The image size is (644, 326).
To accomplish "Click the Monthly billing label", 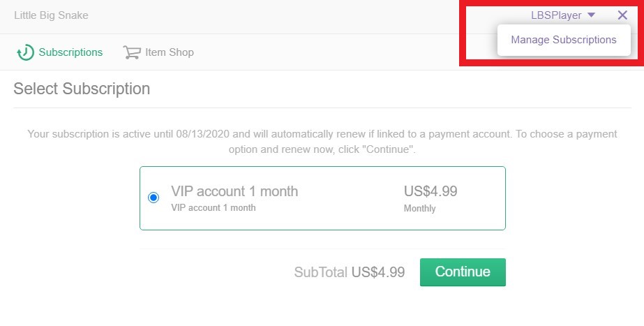I will tap(419, 208).
